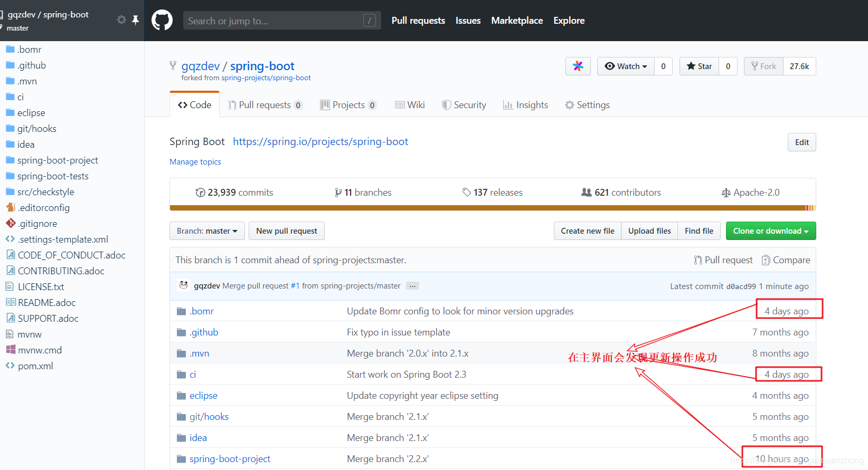The image size is (868, 470).
Task: Go to Marketplace in top navigation
Action: (517, 21)
